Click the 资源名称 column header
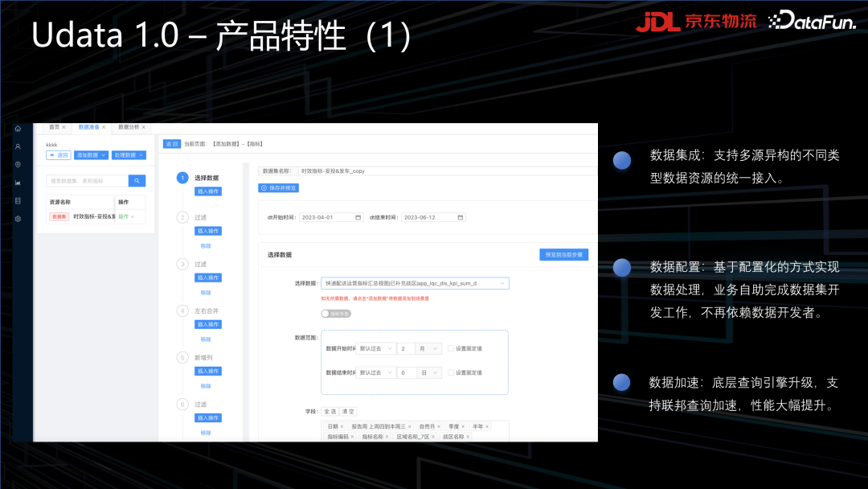This screenshot has height=489, width=868. click(59, 202)
